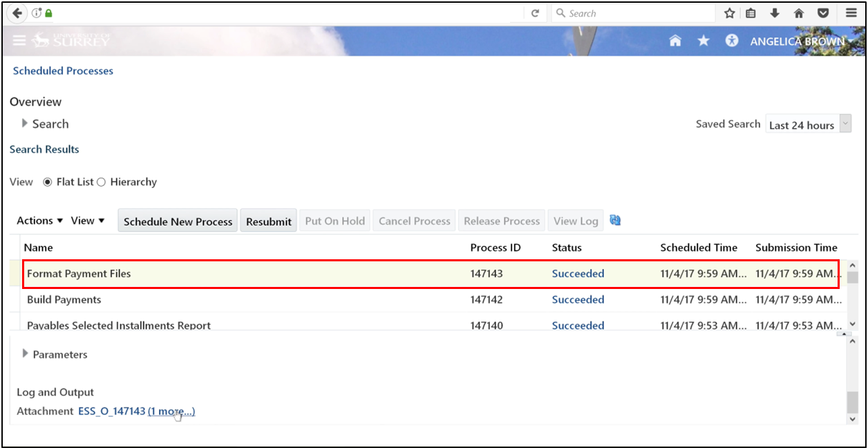Refresh the process list with the blue refresh icon
The height and width of the screenshot is (448, 868).
click(x=615, y=220)
